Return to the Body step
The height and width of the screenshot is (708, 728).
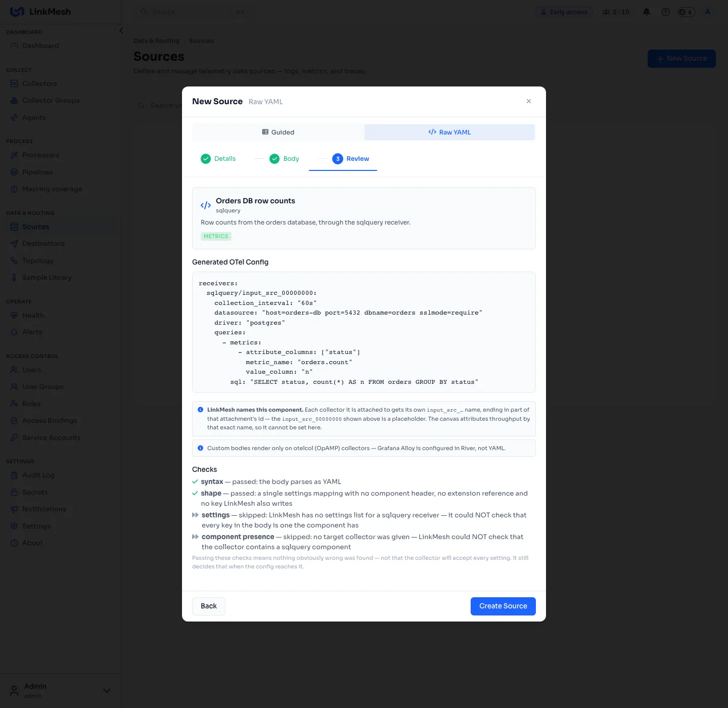(284, 159)
